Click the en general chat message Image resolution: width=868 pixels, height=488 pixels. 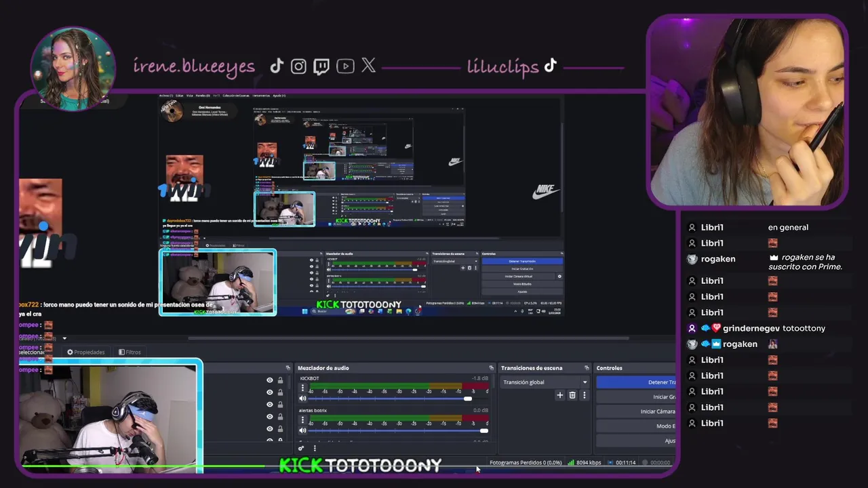pyautogui.click(x=788, y=227)
